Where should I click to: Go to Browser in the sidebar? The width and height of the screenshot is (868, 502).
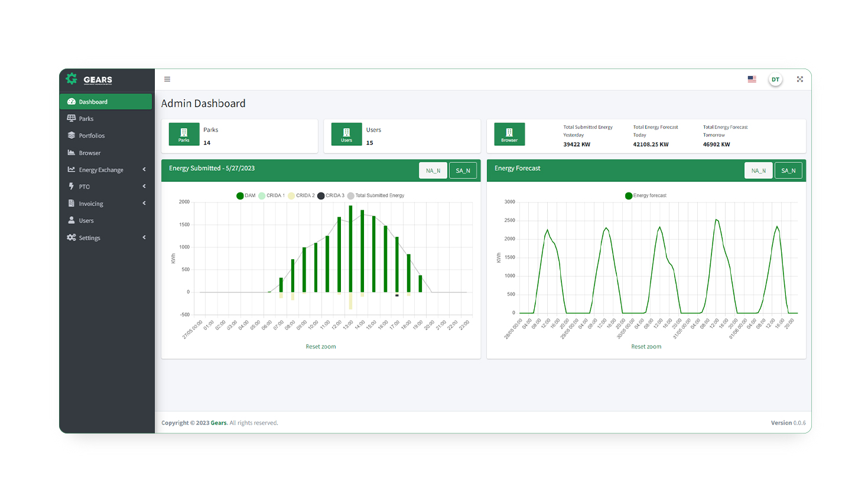pos(90,153)
